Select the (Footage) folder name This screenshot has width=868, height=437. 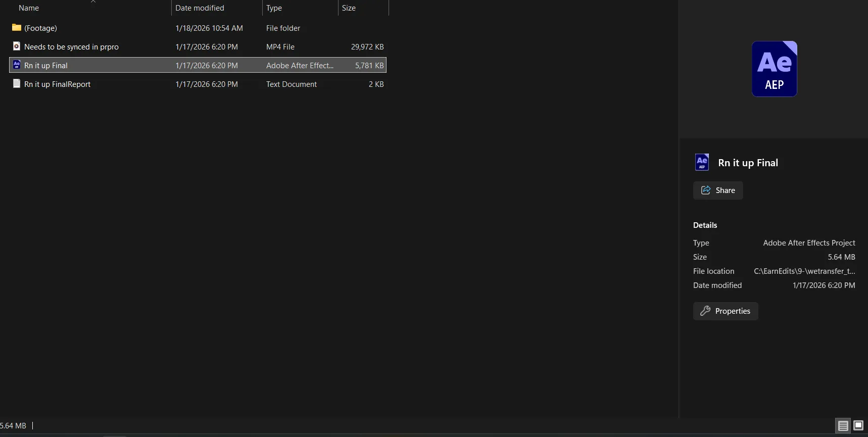tap(40, 28)
